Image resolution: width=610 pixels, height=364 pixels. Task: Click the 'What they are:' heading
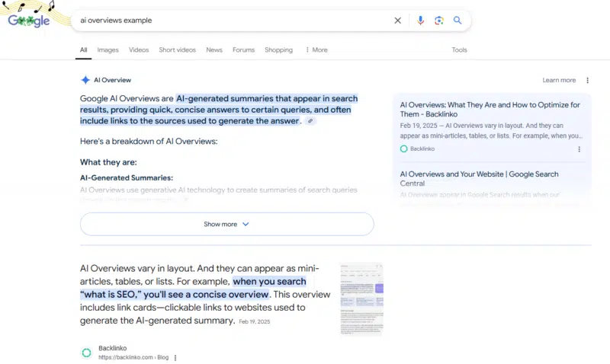(x=108, y=162)
